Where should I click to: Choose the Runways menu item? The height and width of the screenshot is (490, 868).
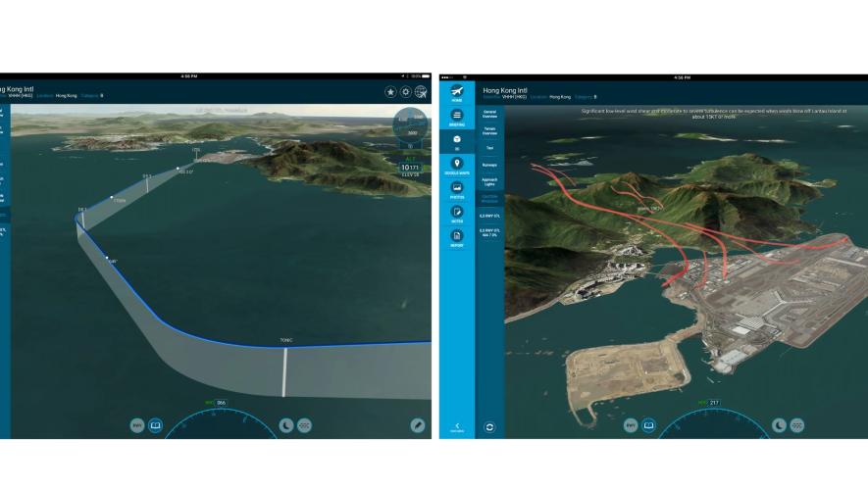[489, 165]
